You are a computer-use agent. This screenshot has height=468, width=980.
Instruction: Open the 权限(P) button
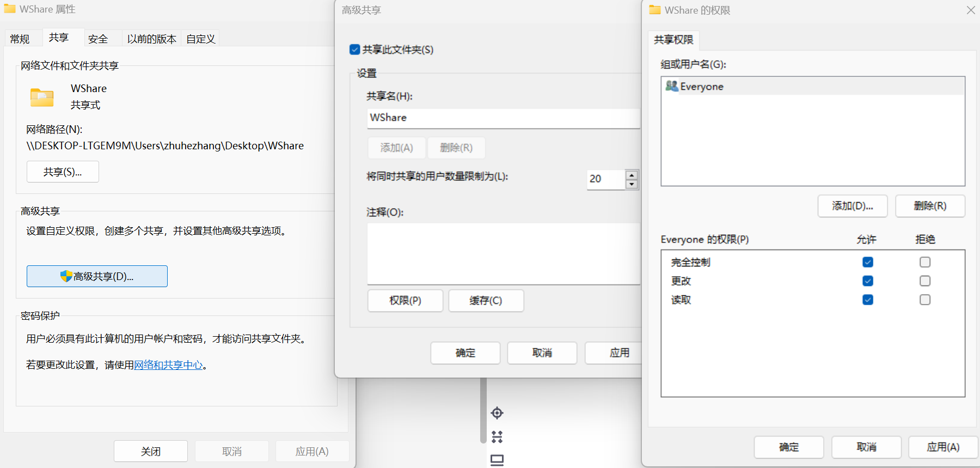405,301
